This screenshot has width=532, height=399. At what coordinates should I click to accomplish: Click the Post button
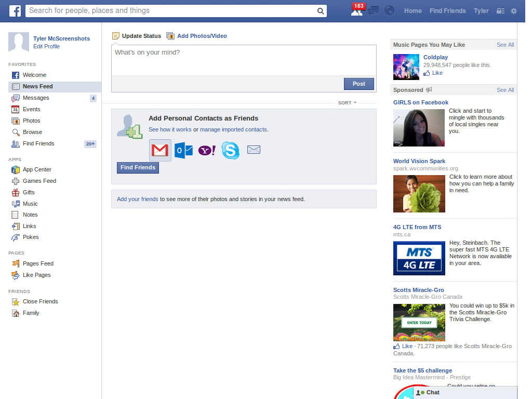click(x=359, y=84)
